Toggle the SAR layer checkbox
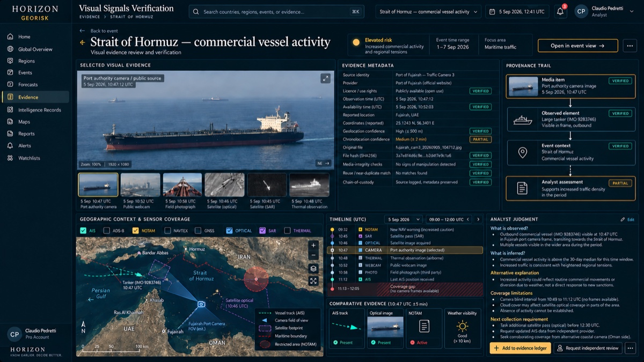The width and height of the screenshot is (644, 362). click(262, 231)
